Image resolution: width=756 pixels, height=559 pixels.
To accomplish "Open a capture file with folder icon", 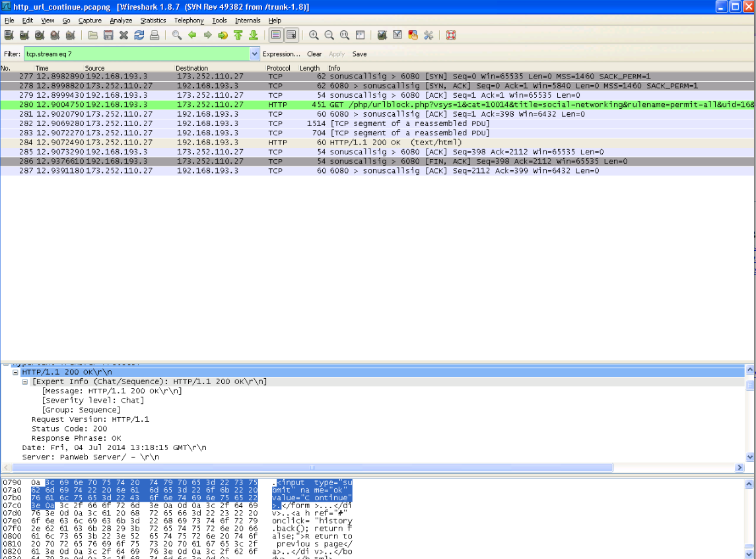I will tap(93, 36).
